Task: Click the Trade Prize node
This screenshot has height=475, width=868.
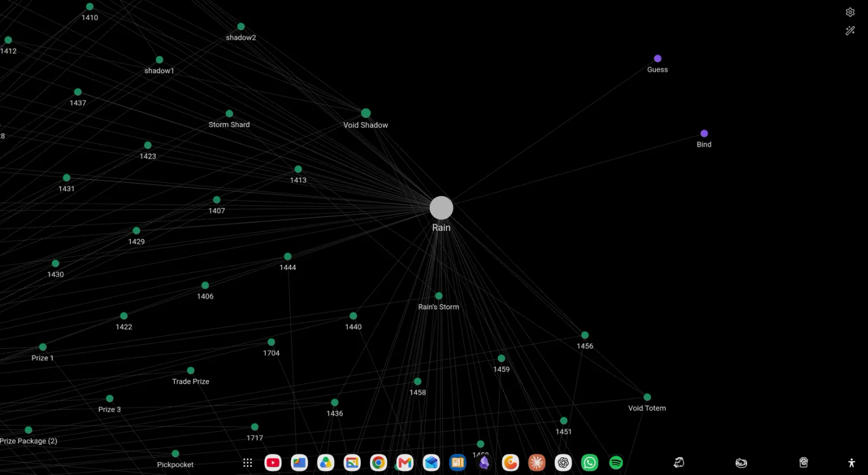Action: pos(191,371)
